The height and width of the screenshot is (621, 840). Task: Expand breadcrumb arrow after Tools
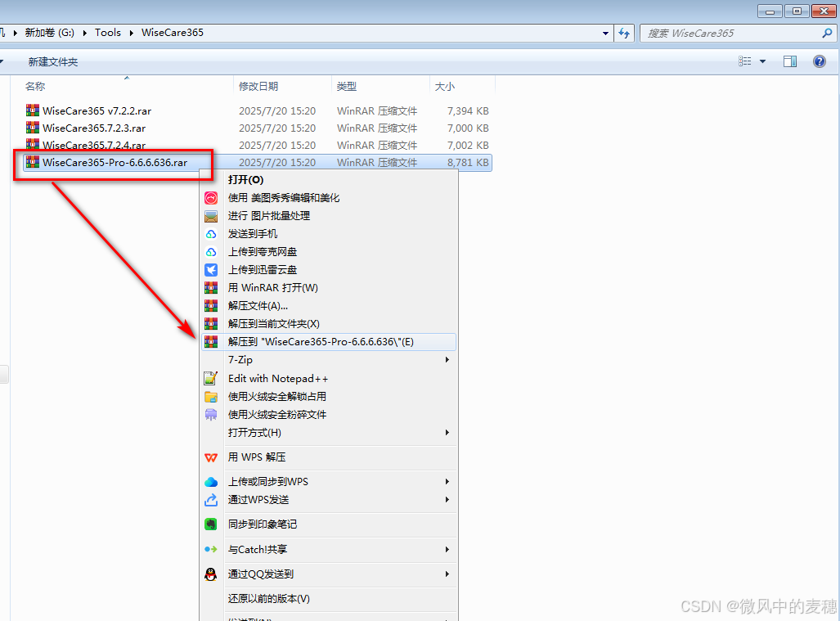[x=131, y=34]
